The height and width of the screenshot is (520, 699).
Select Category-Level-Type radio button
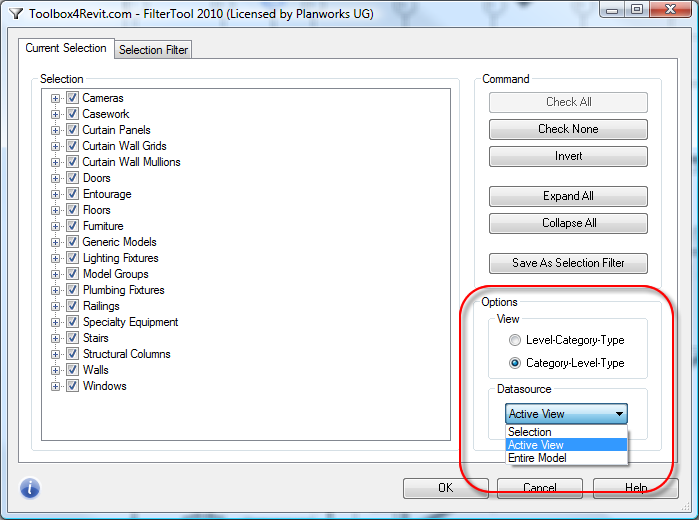pyautogui.click(x=515, y=363)
